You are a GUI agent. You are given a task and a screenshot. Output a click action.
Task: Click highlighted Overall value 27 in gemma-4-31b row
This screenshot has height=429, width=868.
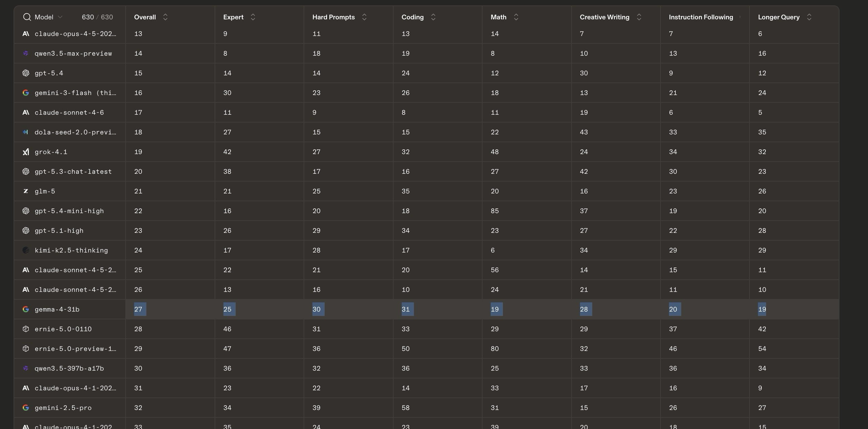point(138,309)
